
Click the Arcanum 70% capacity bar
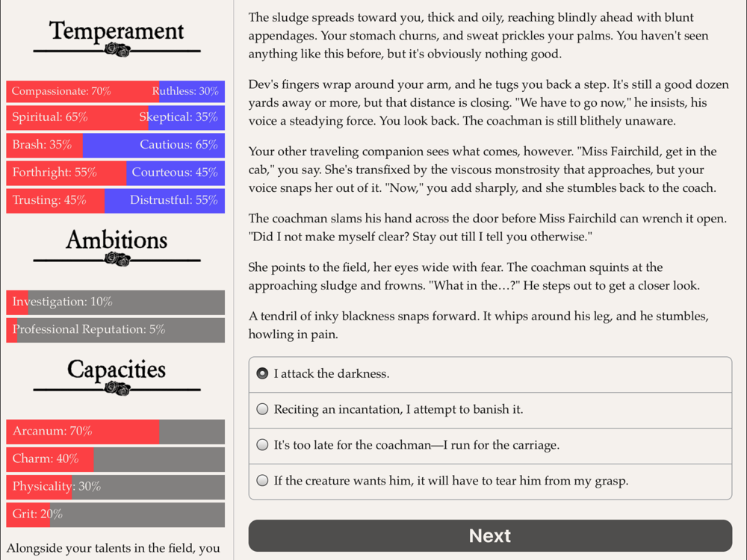coord(115,432)
